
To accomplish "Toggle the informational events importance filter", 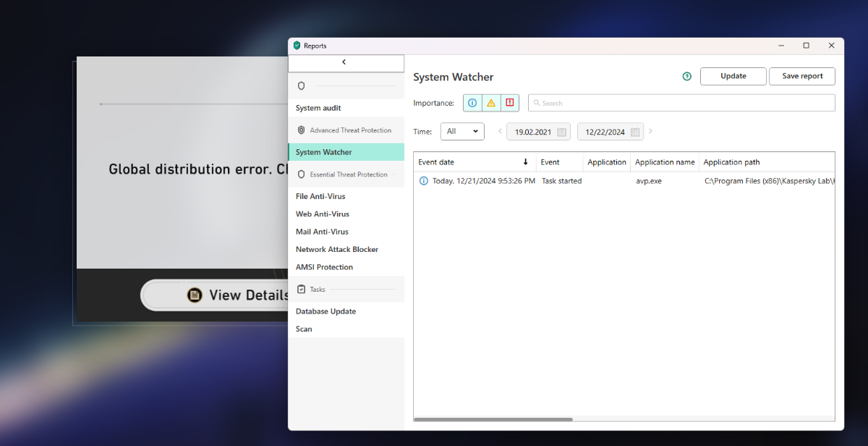I will point(472,103).
